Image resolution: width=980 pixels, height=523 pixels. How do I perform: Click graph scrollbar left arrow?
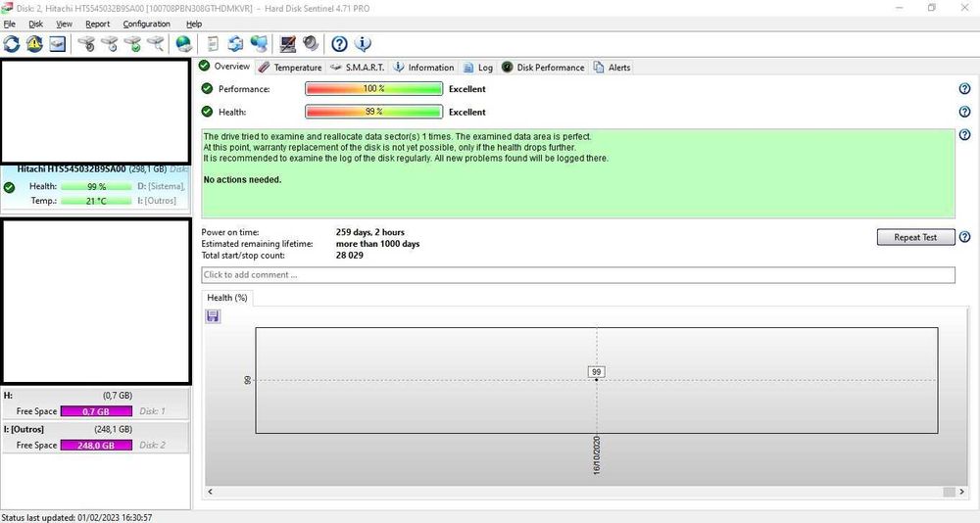click(x=210, y=492)
